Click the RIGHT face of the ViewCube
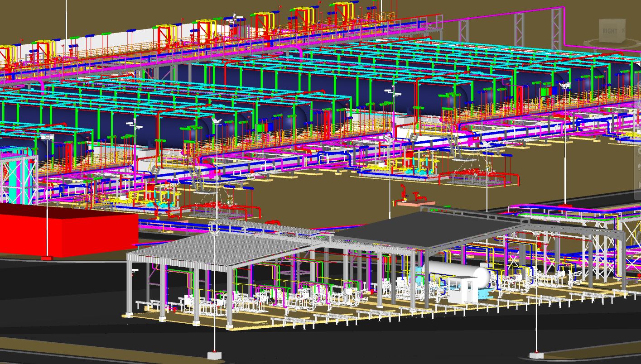641x364 pixels. (610, 31)
